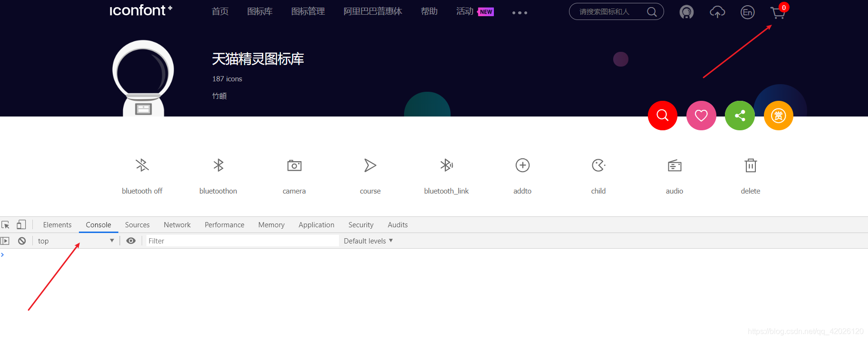The height and width of the screenshot is (340, 868).
Task: Open the 活动 NEW menu item
Action: point(475,11)
